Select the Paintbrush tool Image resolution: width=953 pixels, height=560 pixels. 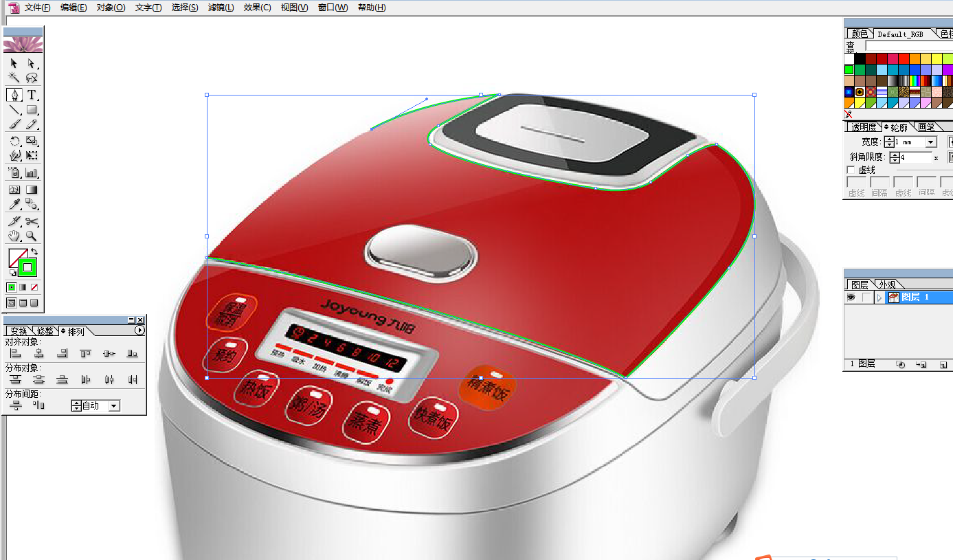pos(14,124)
